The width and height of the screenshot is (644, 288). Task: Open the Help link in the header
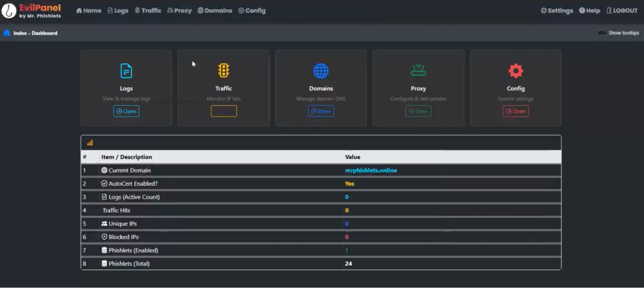tap(590, 11)
